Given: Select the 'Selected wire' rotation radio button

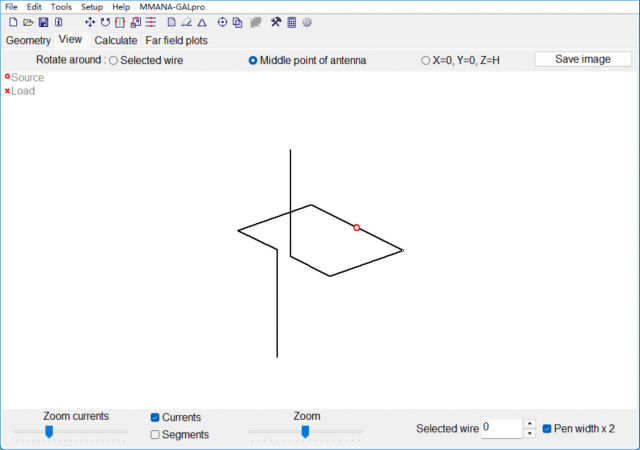Looking at the screenshot, I should tap(113, 60).
